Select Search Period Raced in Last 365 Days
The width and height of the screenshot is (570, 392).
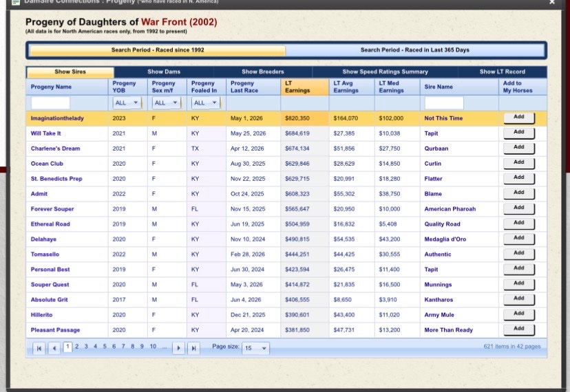(x=415, y=50)
